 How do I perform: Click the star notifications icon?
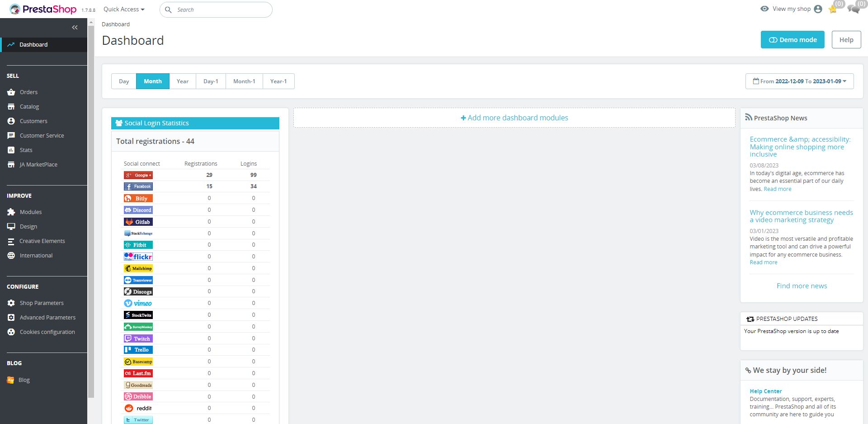[833, 9]
